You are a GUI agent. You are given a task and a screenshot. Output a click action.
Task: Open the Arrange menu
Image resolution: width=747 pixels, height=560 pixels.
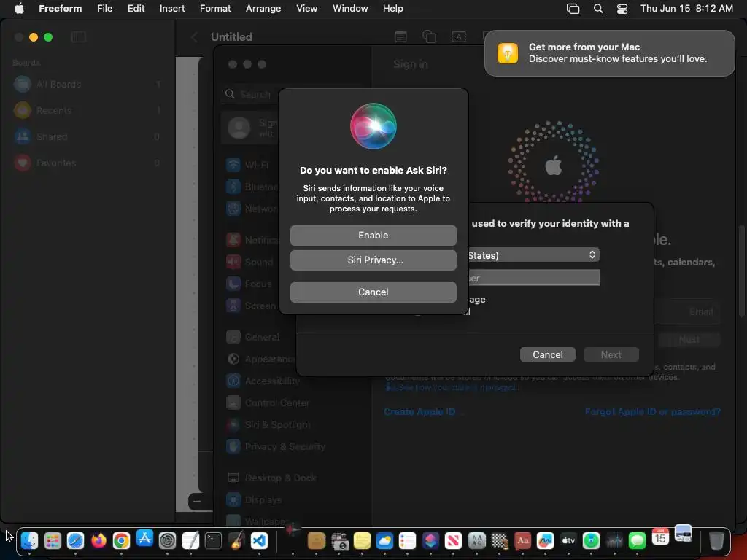pyautogui.click(x=263, y=9)
